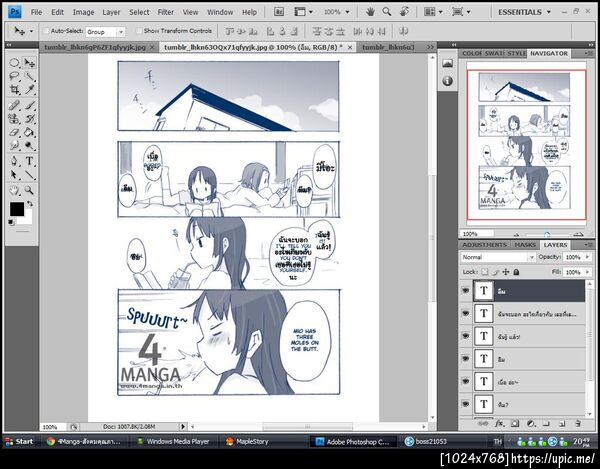Click the Info panel icon

click(447, 81)
